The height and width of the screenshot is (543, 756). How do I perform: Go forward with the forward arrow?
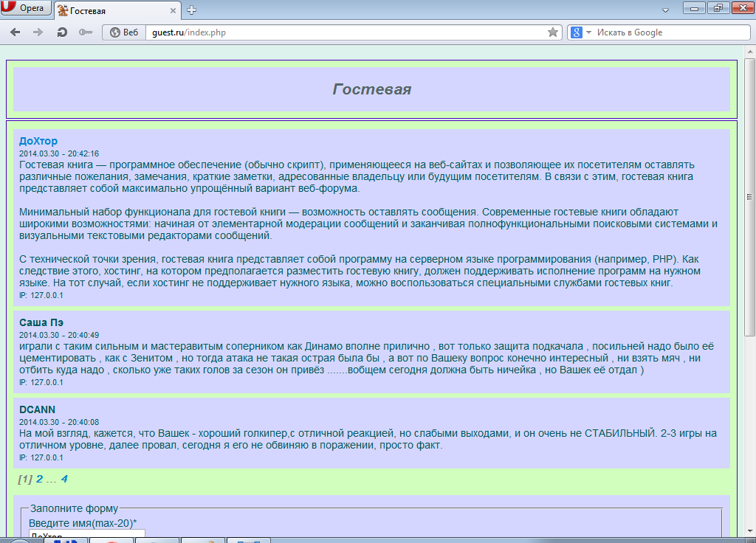(38, 32)
